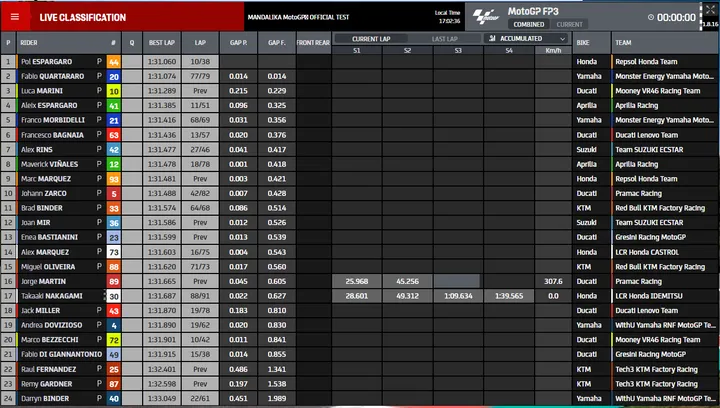This screenshot has width=720, height=408.
Task: Click number badge 88 of Miguel Oliveira
Action: 113,267
